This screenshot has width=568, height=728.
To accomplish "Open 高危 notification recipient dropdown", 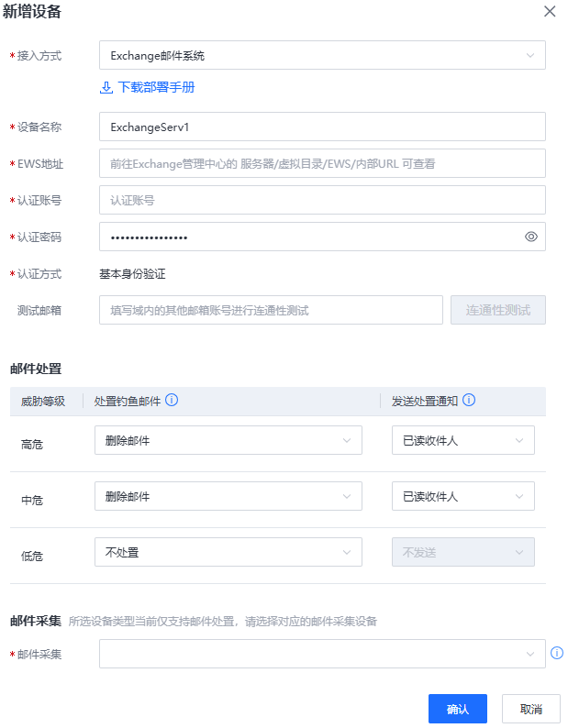I will 462,441.
